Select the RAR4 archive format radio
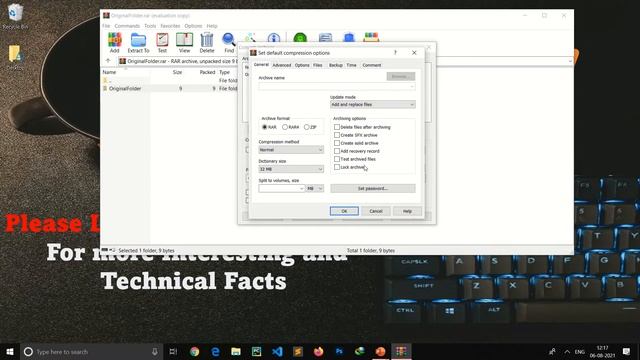The width and height of the screenshot is (640, 360). [x=285, y=127]
